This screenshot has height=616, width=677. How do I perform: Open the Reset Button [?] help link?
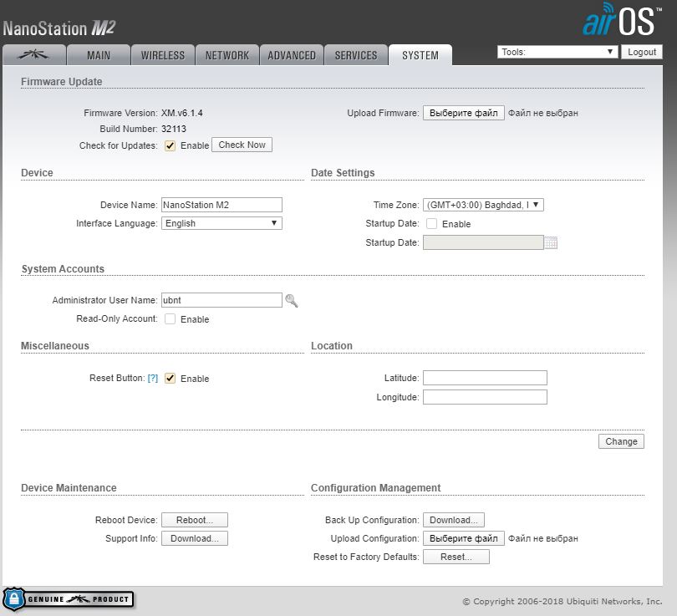click(153, 378)
